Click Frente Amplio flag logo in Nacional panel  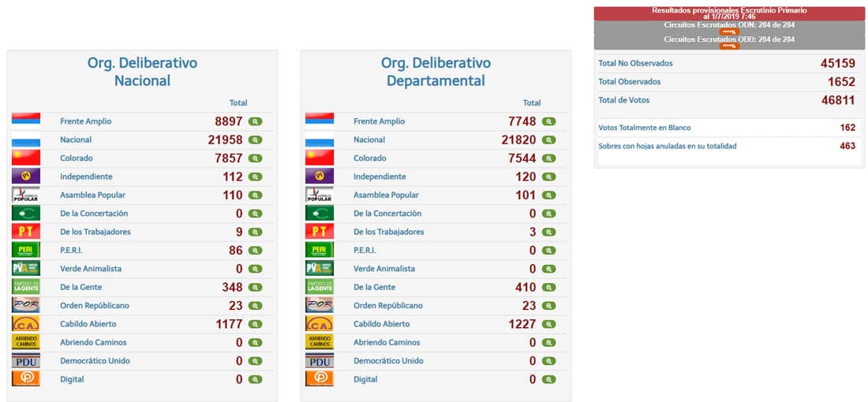[x=26, y=121]
